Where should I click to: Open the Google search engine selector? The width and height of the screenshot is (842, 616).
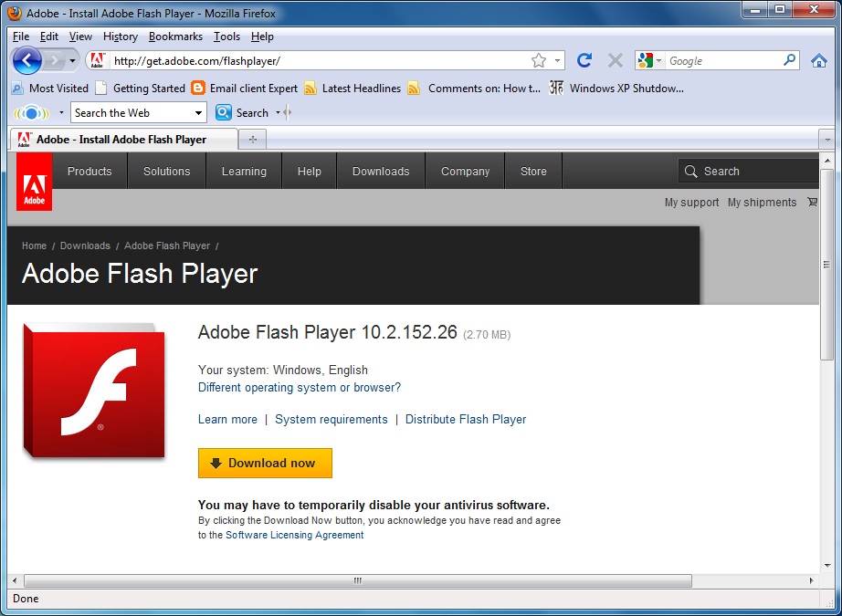coord(649,60)
